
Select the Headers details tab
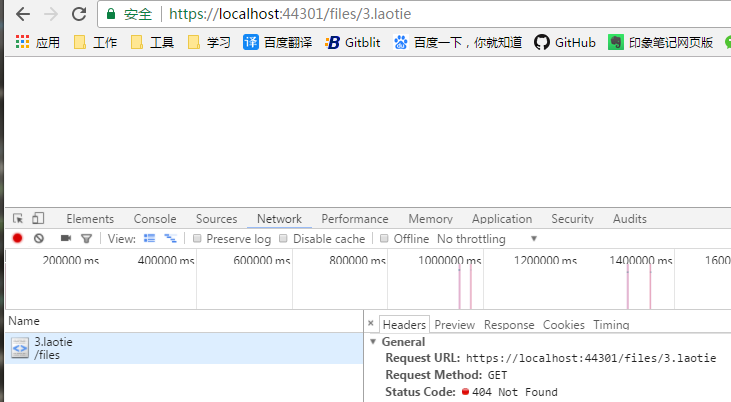[x=404, y=325]
